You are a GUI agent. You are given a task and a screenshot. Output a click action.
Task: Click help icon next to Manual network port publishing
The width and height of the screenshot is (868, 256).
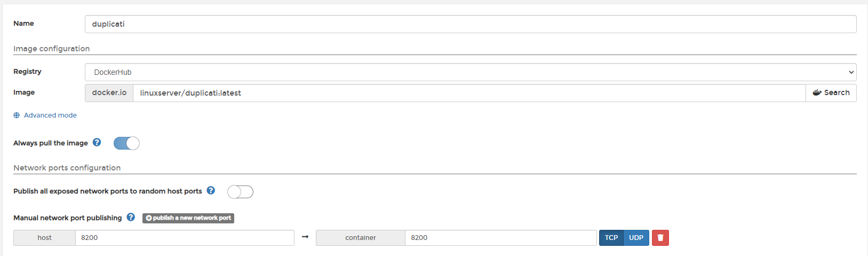pyautogui.click(x=131, y=217)
